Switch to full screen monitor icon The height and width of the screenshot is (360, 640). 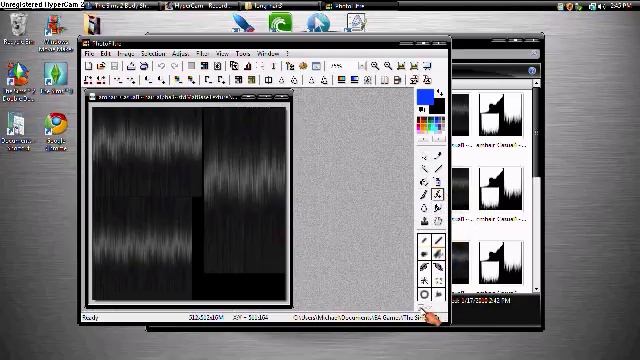click(427, 66)
